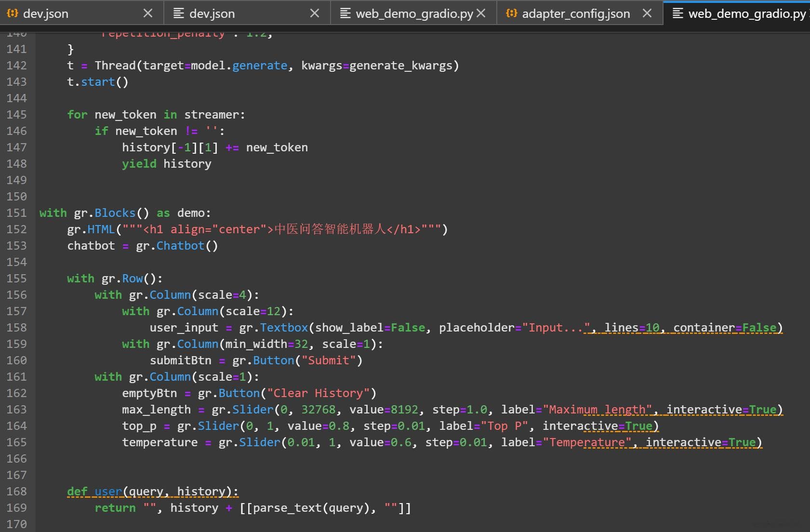
Task: Click the Chinese title text 中医问答智能机器人
Action: click(x=331, y=229)
